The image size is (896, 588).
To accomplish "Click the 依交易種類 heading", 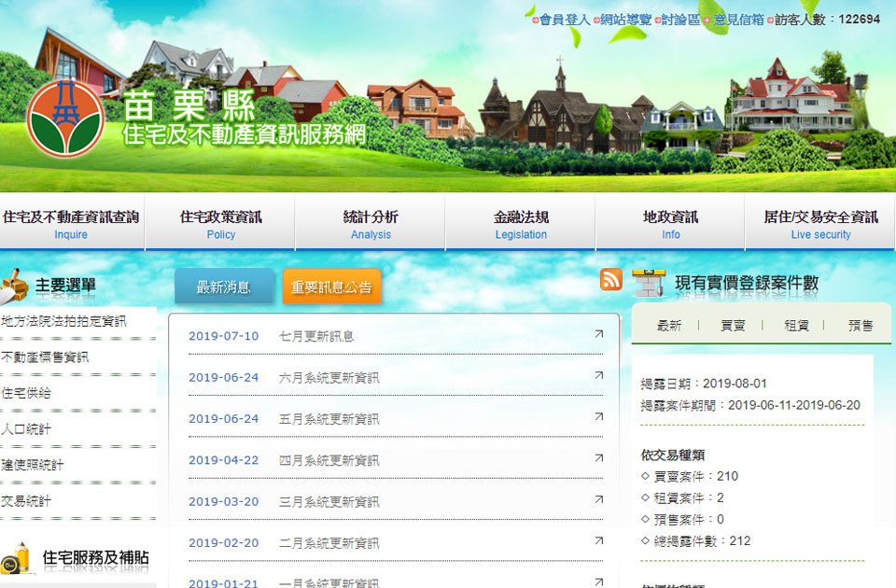I will click(x=673, y=455).
